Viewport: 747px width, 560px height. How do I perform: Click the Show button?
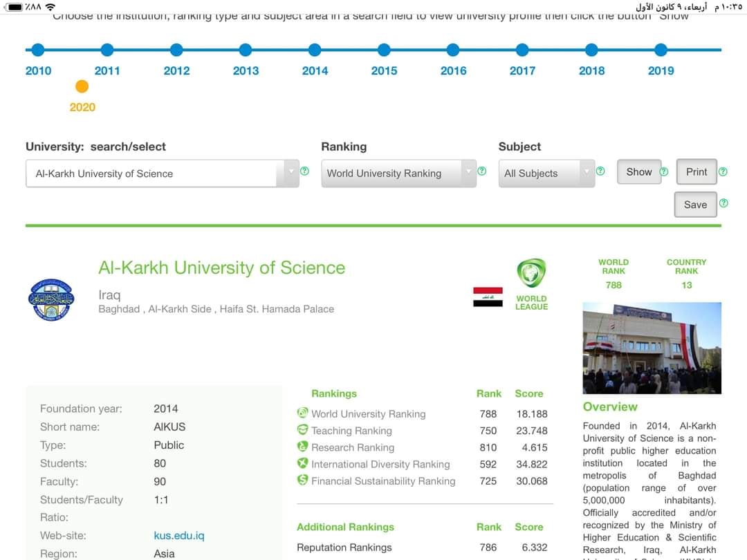639,172
